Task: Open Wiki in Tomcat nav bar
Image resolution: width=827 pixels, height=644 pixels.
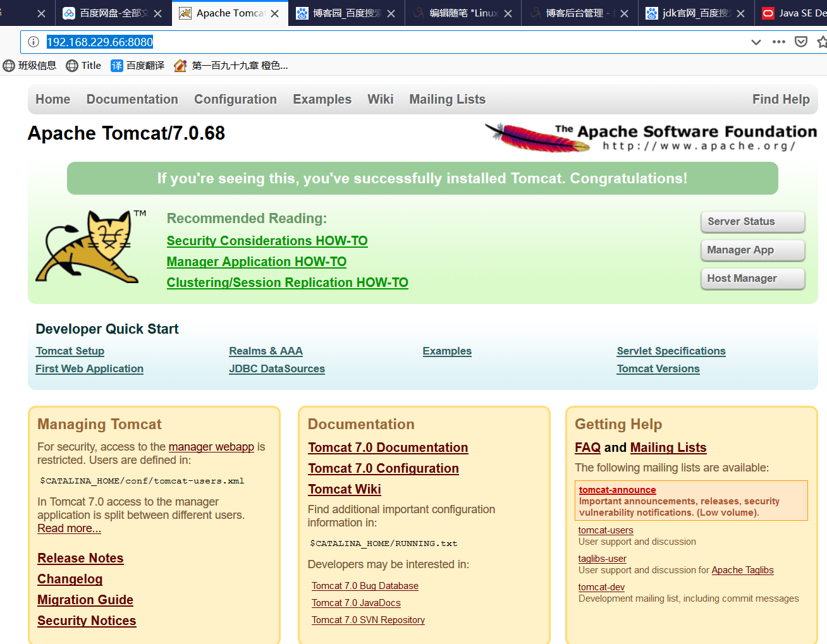Action: [x=380, y=99]
